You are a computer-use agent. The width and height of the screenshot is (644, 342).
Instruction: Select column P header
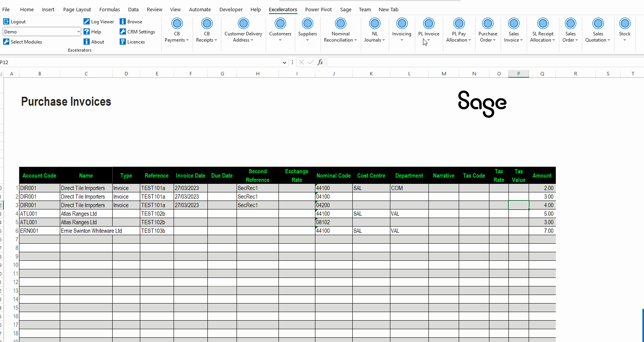[519, 73]
